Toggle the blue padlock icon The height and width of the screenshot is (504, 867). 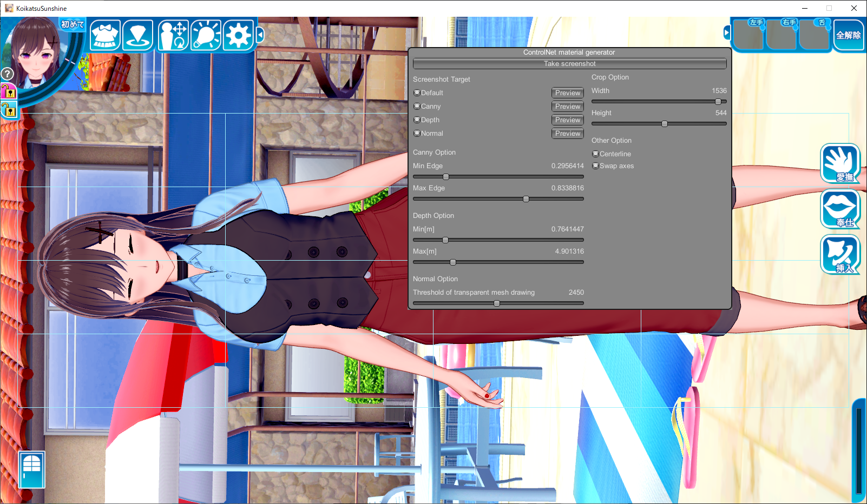[9, 110]
